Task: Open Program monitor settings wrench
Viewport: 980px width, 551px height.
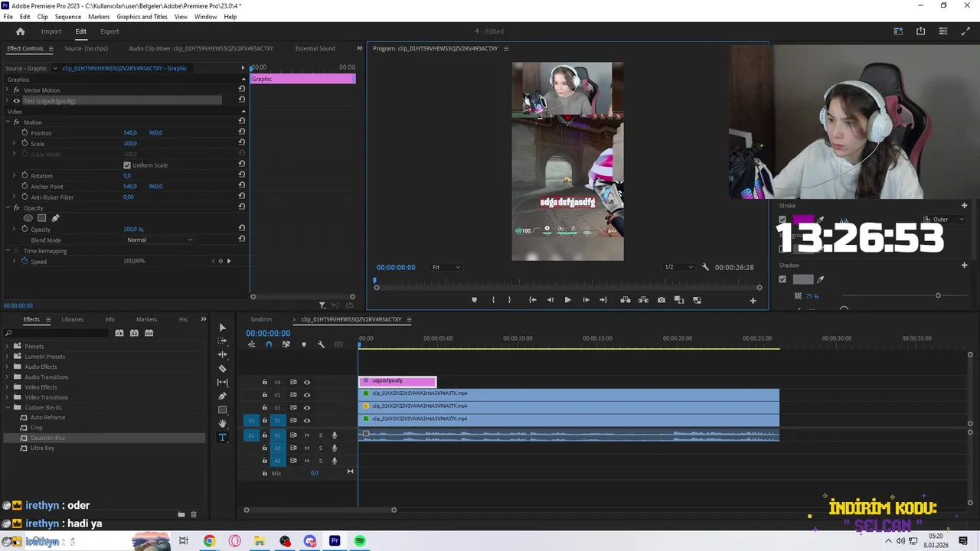Action: tap(705, 267)
